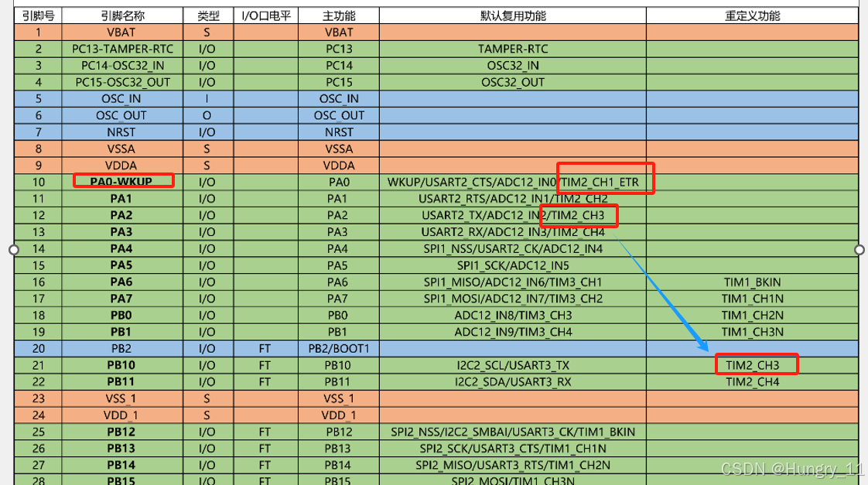This screenshot has width=868, height=485.
Task: Click the I2C2_SDA/USART3_RX cell
Action: [513, 381]
